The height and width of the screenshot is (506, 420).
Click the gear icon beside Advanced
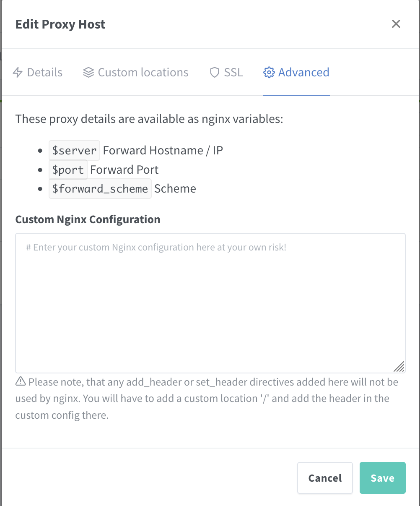click(x=268, y=73)
